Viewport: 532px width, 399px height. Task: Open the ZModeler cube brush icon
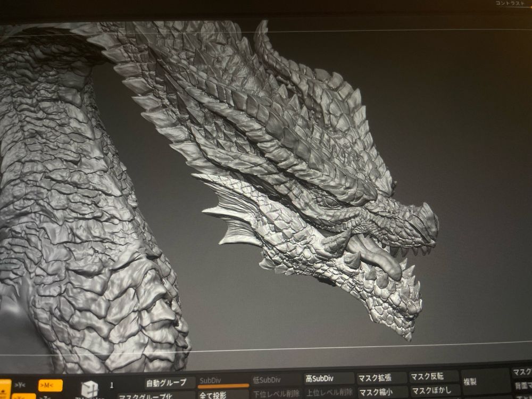tap(89, 389)
